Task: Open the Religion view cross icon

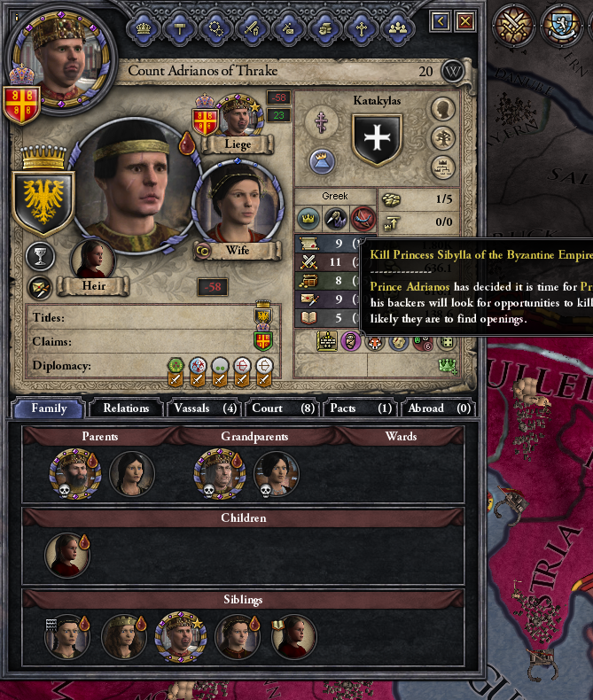Action: coord(362,28)
